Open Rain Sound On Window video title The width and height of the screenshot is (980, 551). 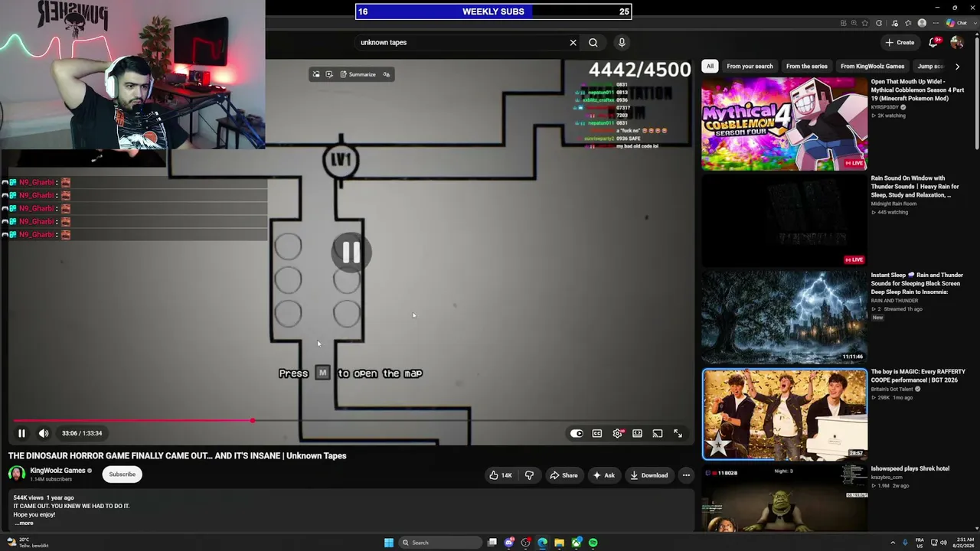tap(915, 187)
